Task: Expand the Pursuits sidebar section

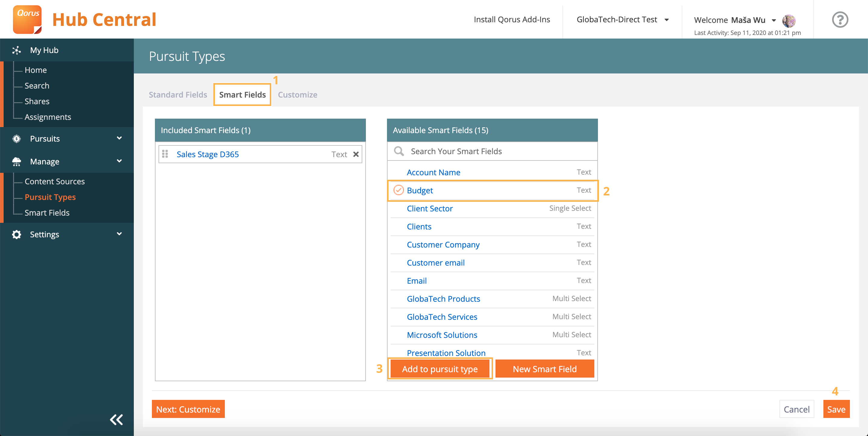Action: 119,139
